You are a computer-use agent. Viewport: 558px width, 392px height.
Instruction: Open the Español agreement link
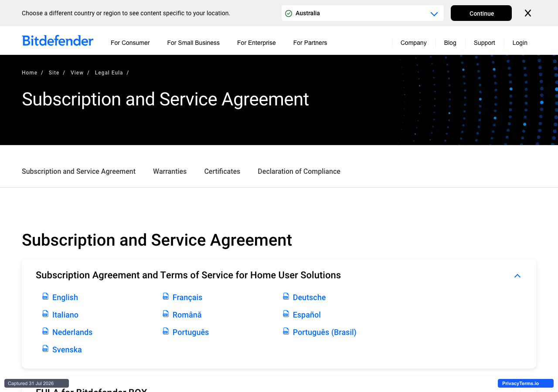(x=307, y=315)
